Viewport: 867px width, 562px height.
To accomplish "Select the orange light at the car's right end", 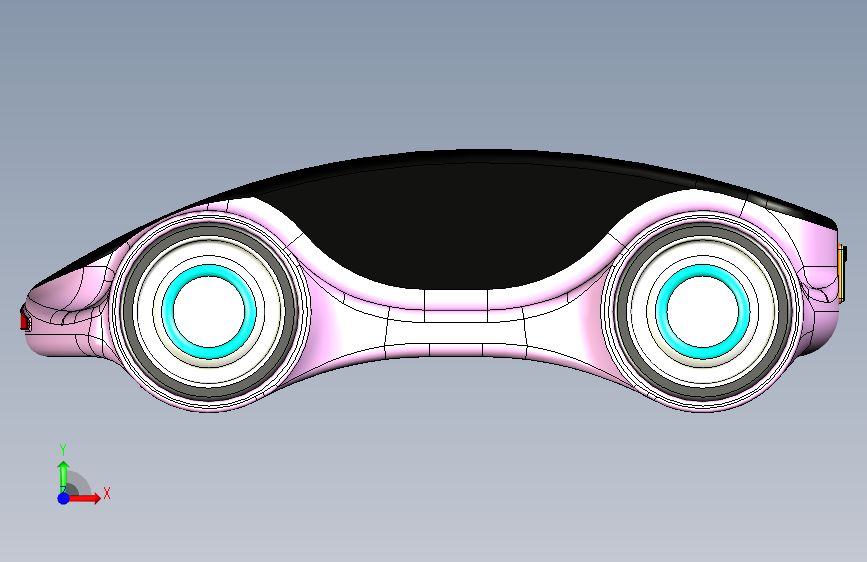I will pyautogui.click(x=842, y=273).
